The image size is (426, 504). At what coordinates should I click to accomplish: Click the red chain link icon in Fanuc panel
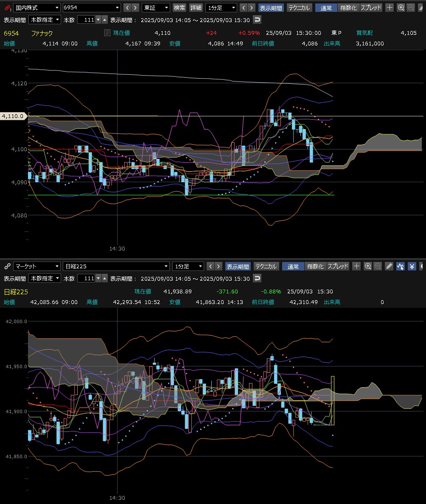click(7, 7)
